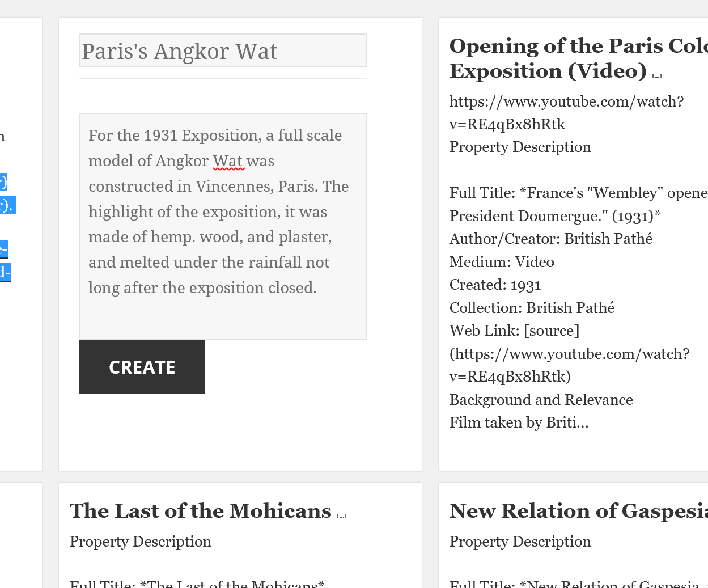The width and height of the screenshot is (708, 588).
Task: Click the 'Created: 1931' line
Action: click(x=495, y=285)
